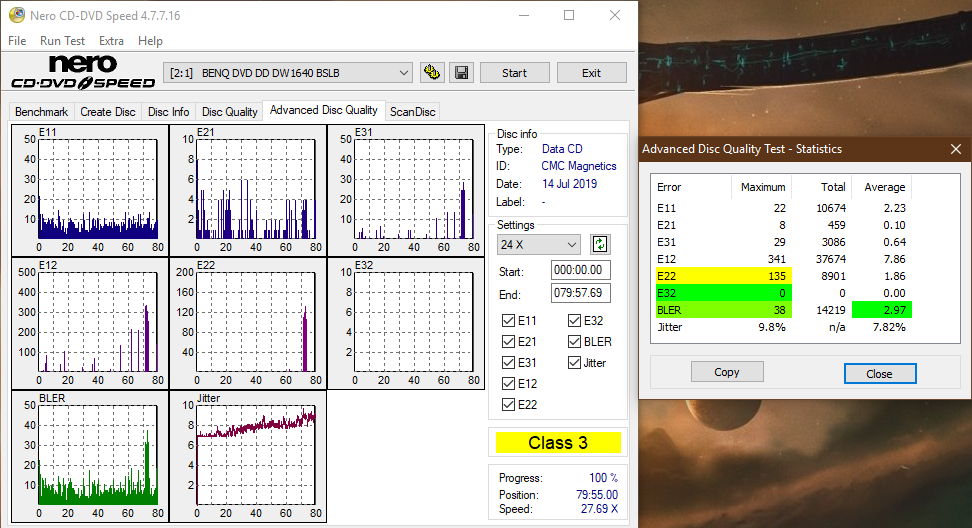
Task: Disable the E22 checkbox
Action: coord(508,405)
